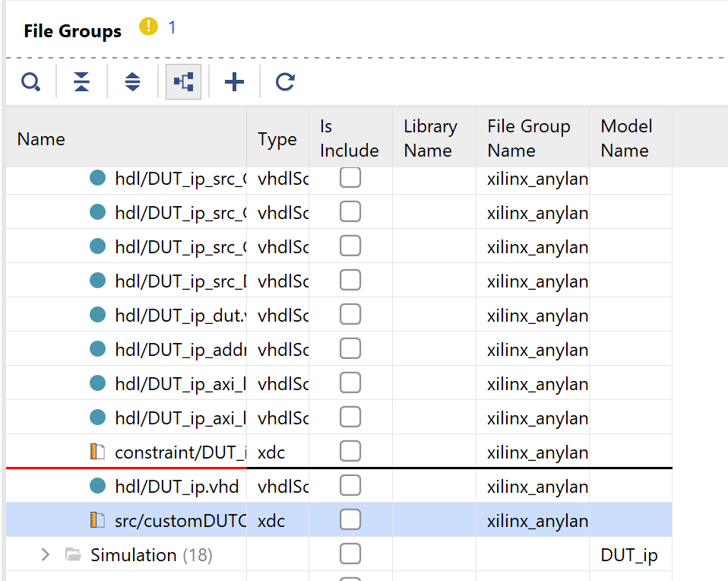Image resolution: width=728 pixels, height=581 pixels.
Task: Open the warning count link '1'
Action: [x=173, y=27]
